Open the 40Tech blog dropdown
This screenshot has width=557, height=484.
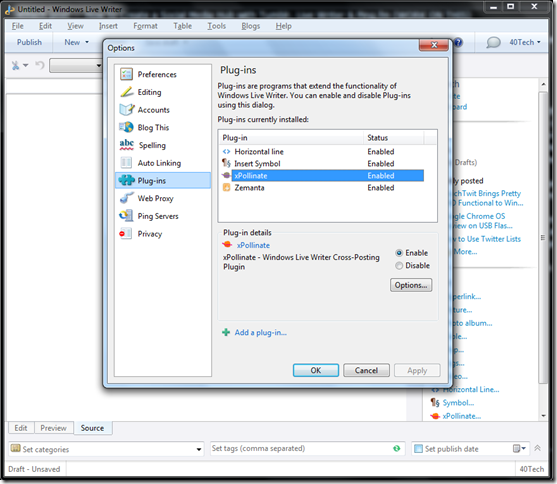click(525, 42)
